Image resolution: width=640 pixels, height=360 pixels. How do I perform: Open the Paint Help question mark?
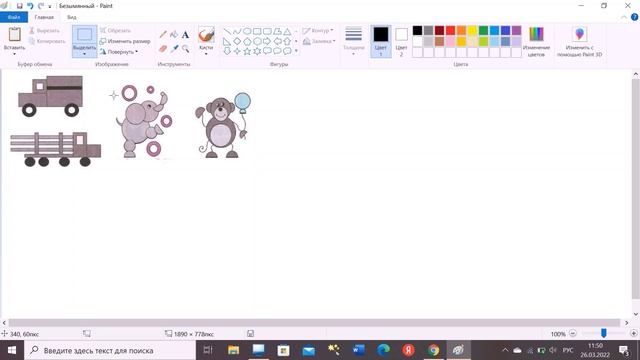pyautogui.click(x=634, y=17)
